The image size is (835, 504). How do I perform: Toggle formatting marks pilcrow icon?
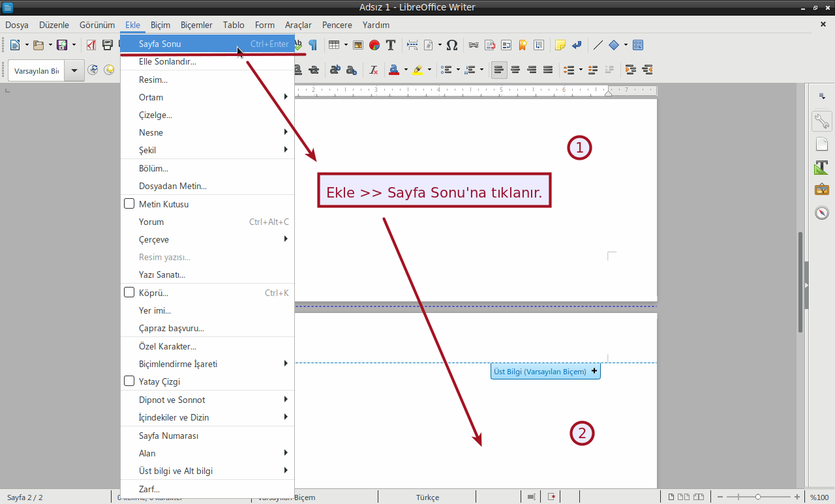click(x=313, y=45)
